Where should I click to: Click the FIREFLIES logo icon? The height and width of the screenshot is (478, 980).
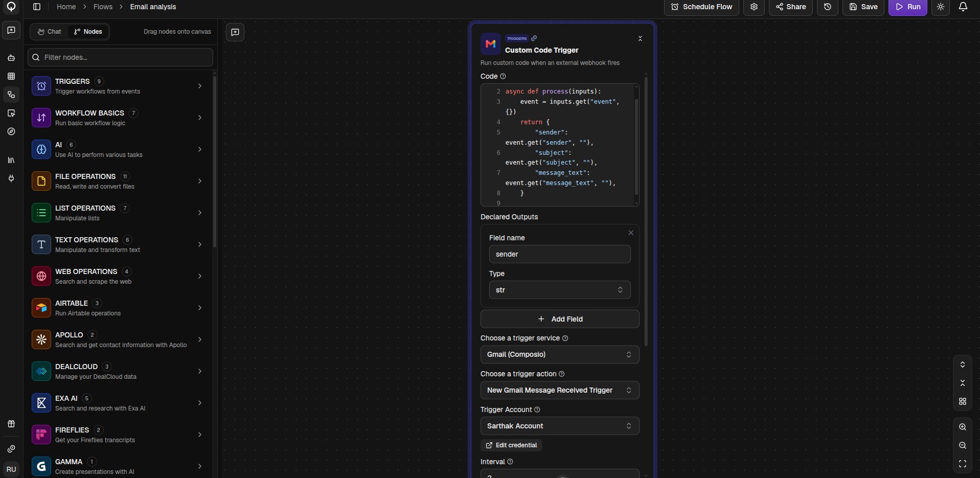point(41,435)
